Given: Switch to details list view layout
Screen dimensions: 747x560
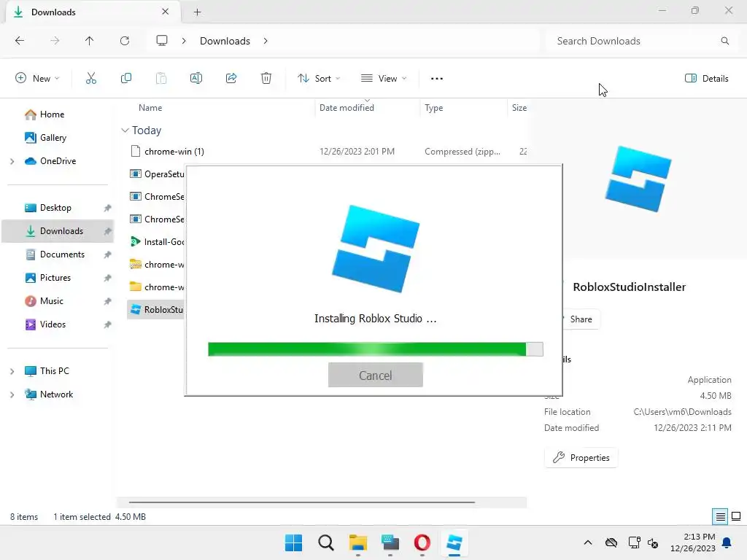Looking at the screenshot, I should click(x=720, y=517).
